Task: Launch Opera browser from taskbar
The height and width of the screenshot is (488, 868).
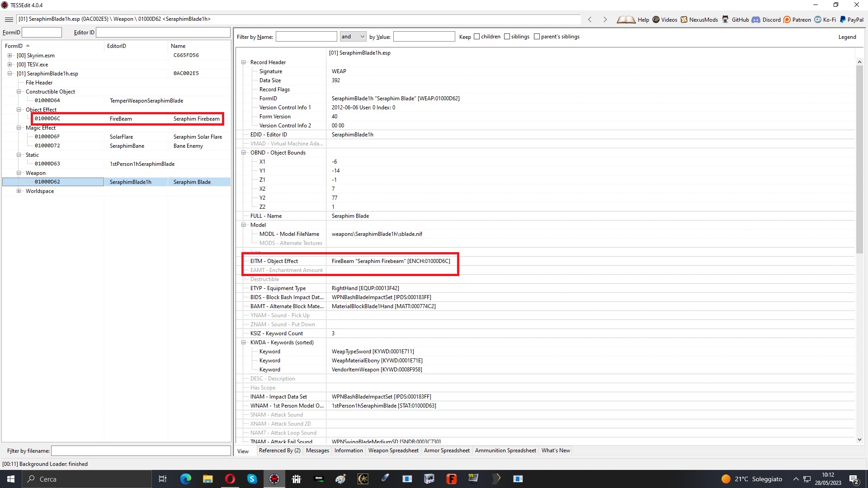Action: point(230,479)
